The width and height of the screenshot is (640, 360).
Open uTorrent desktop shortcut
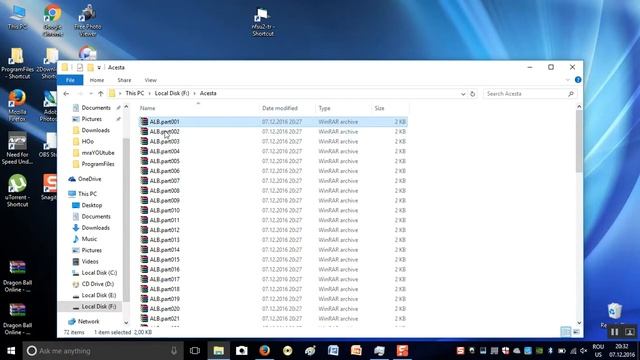17,191
